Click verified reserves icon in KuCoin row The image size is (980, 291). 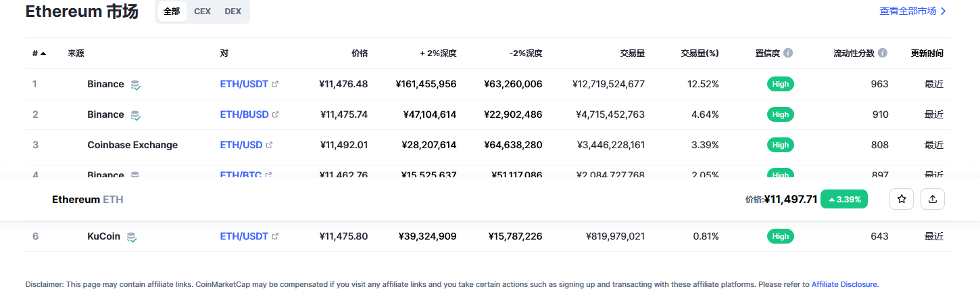point(132,237)
